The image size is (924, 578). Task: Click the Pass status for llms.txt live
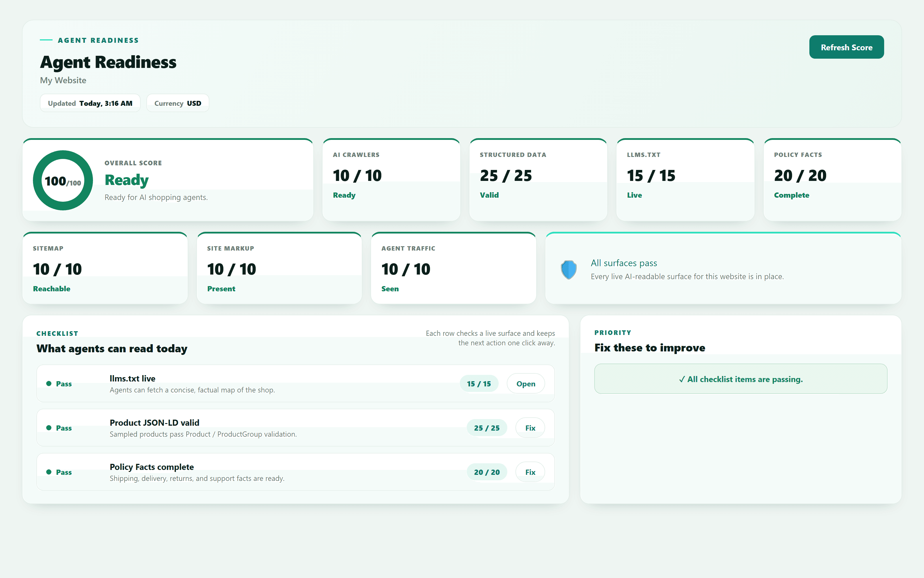59,384
